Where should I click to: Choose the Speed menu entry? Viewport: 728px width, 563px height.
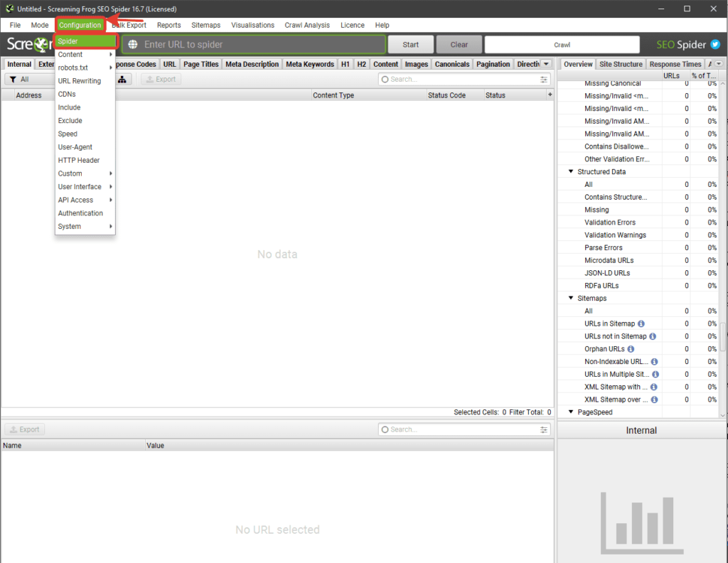point(85,134)
